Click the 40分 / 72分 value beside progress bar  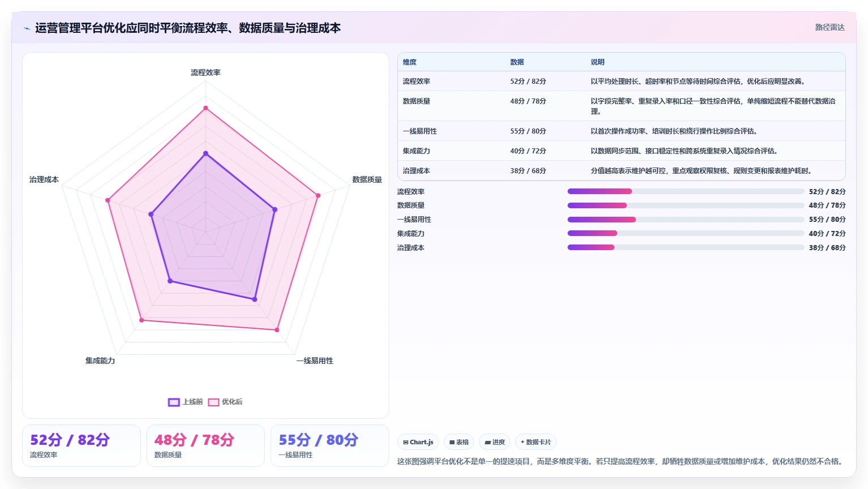click(827, 234)
